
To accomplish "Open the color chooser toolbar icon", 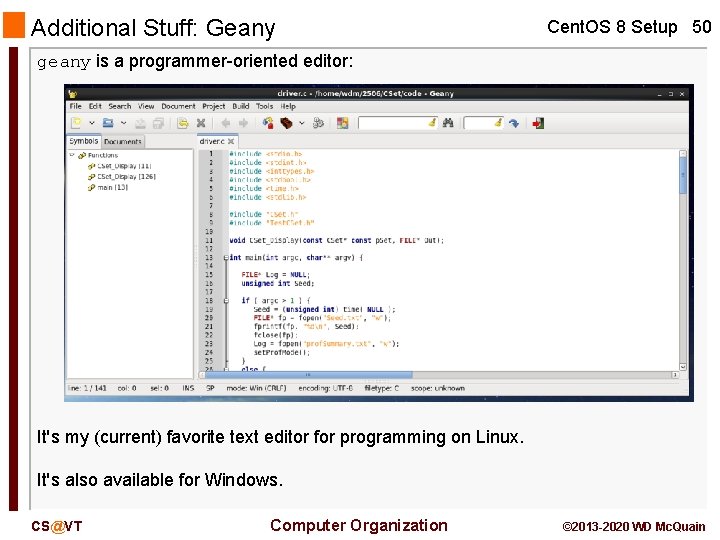I will pyautogui.click(x=343, y=123).
